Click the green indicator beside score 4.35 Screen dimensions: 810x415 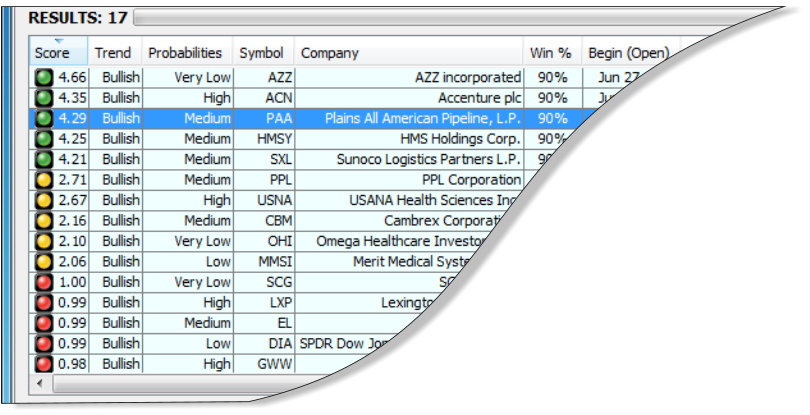[44, 98]
